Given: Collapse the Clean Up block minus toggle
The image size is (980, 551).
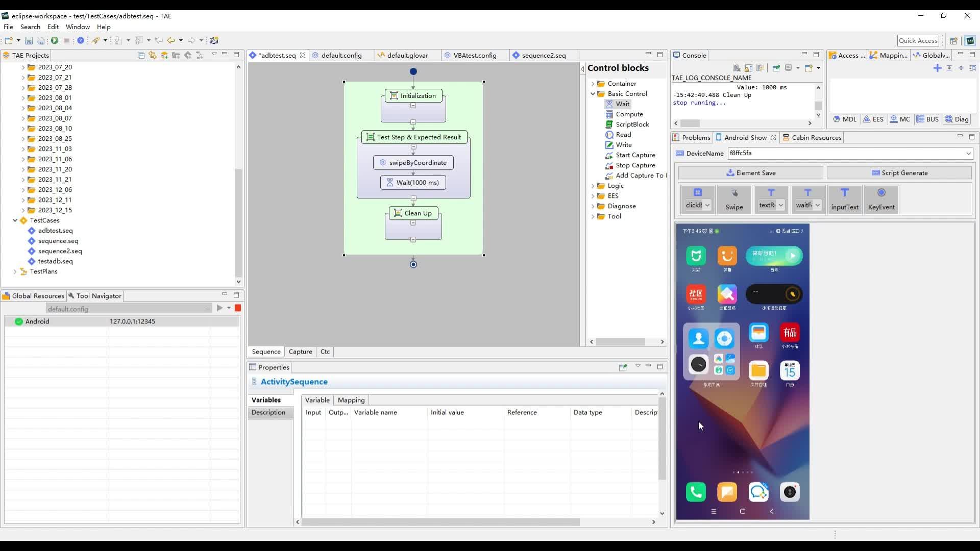Looking at the screenshot, I should (413, 223).
